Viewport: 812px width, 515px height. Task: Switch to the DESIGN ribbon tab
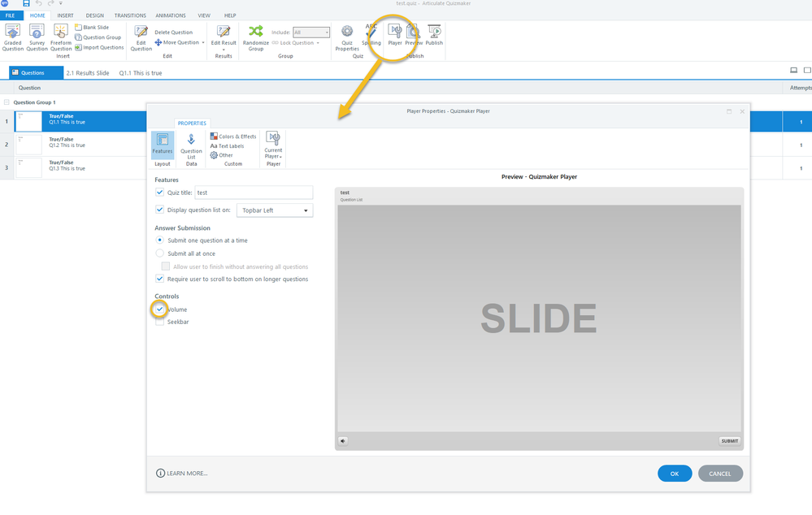coord(95,15)
